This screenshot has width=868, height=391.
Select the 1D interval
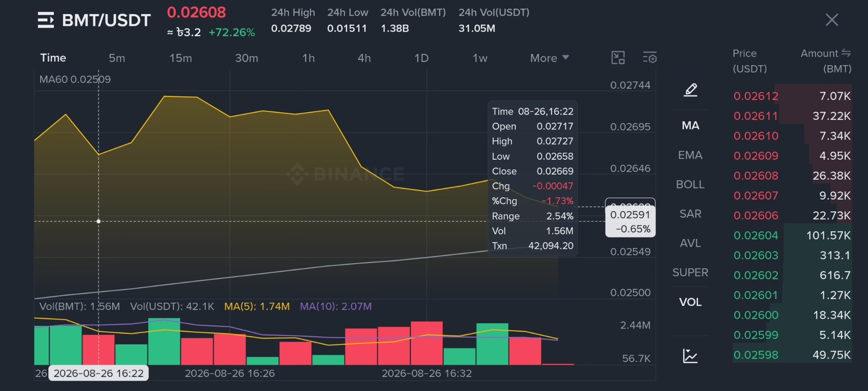pyautogui.click(x=421, y=58)
